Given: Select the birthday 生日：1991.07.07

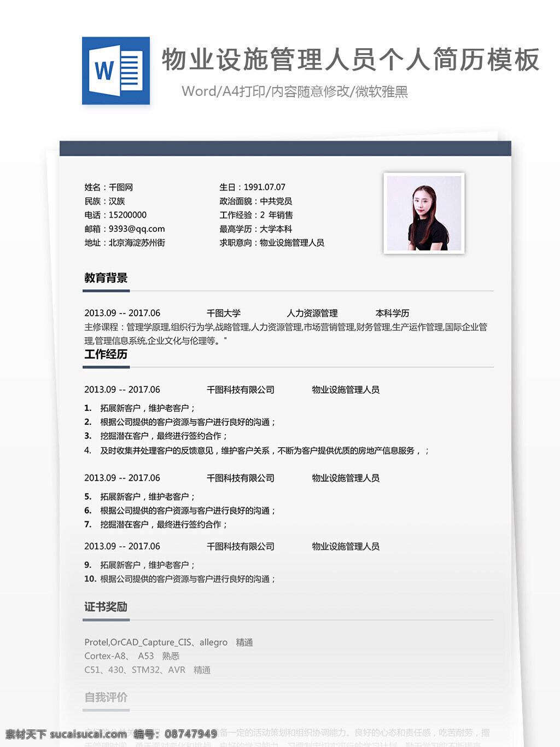Looking at the screenshot, I should click(x=253, y=187).
